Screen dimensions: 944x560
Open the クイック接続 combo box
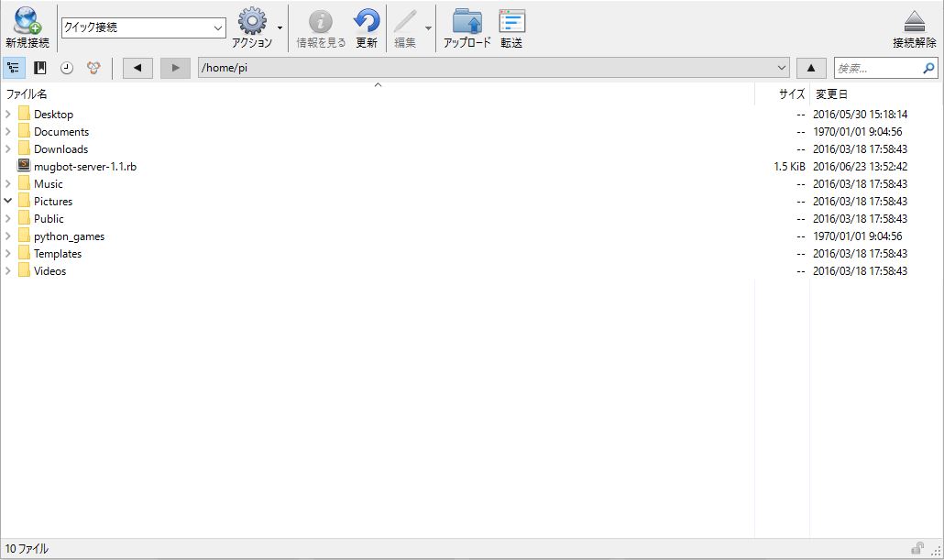pyautogui.click(x=143, y=27)
